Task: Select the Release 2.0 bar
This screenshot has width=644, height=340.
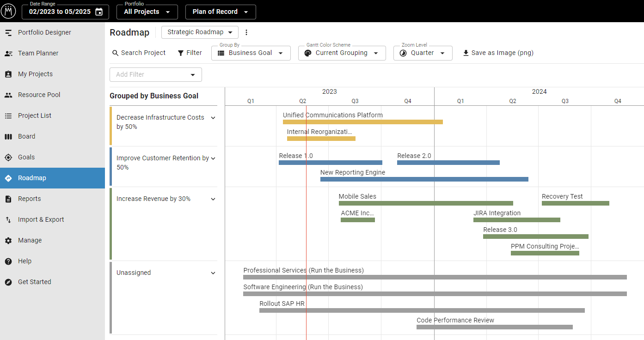Action: tap(448, 163)
